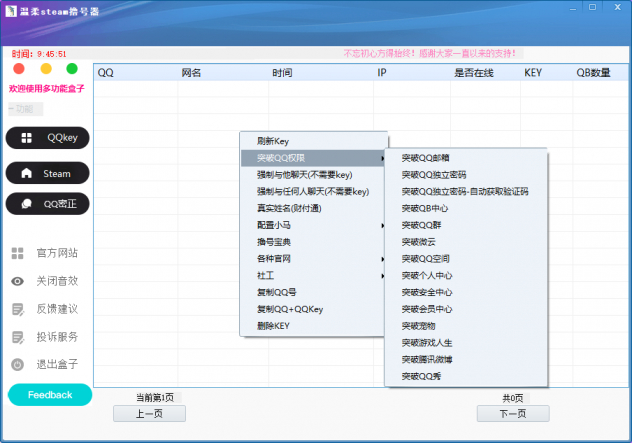Choose 复制QQ号 in the context menu

pyautogui.click(x=313, y=292)
